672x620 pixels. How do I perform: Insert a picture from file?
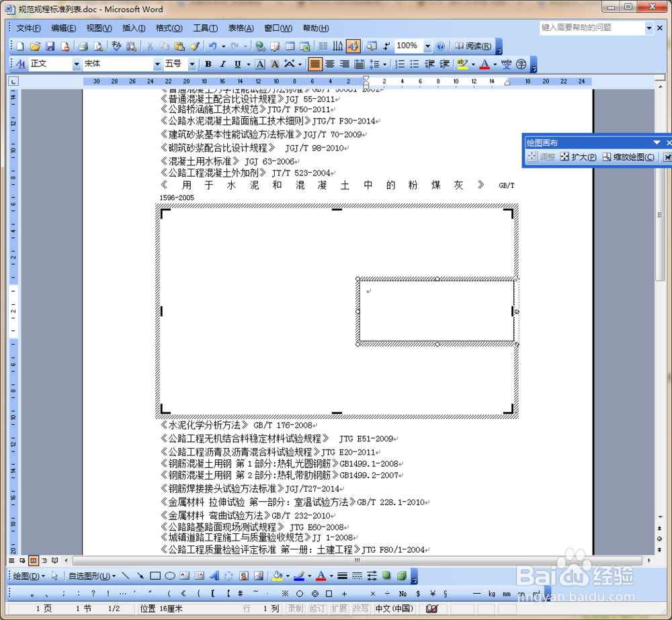click(x=259, y=576)
